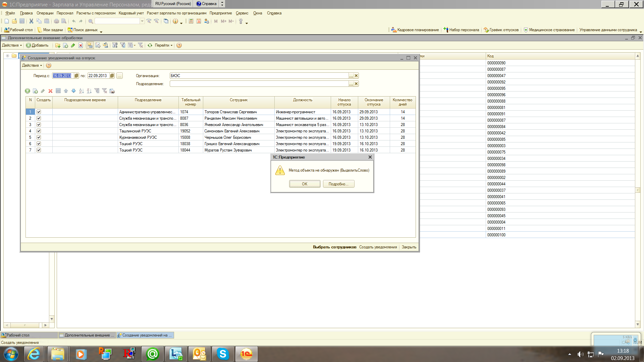Open calendar picker for period start date
The height and width of the screenshot is (362, 644).
click(x=76, y=76)
